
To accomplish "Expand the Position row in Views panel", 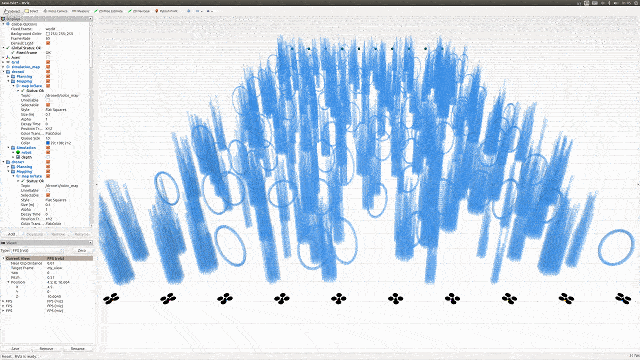I will tap(8, 282).
